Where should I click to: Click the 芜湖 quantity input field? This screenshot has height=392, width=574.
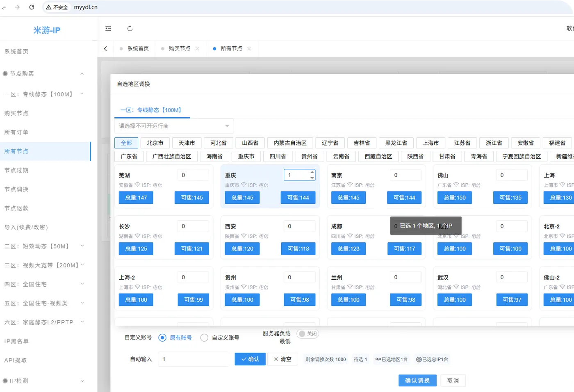193,175
